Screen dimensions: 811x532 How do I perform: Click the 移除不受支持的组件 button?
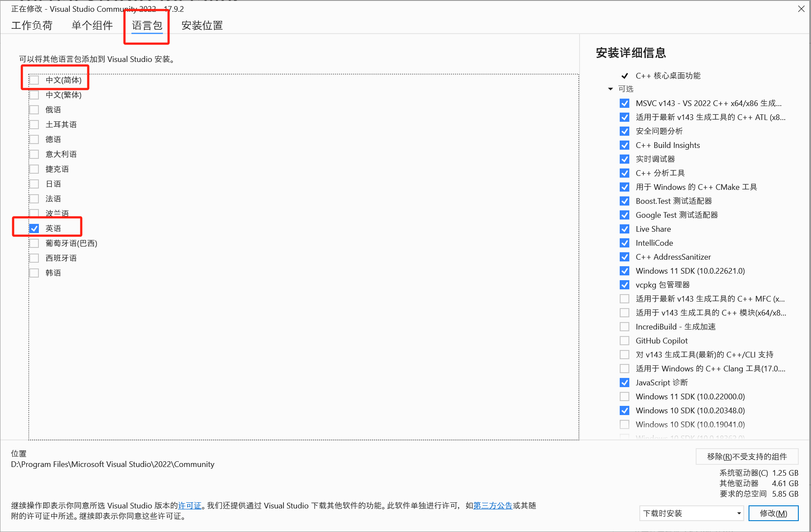747,456
